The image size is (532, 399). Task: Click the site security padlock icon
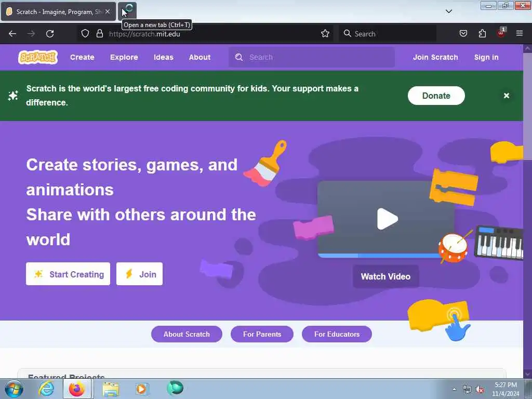[99, 34]
